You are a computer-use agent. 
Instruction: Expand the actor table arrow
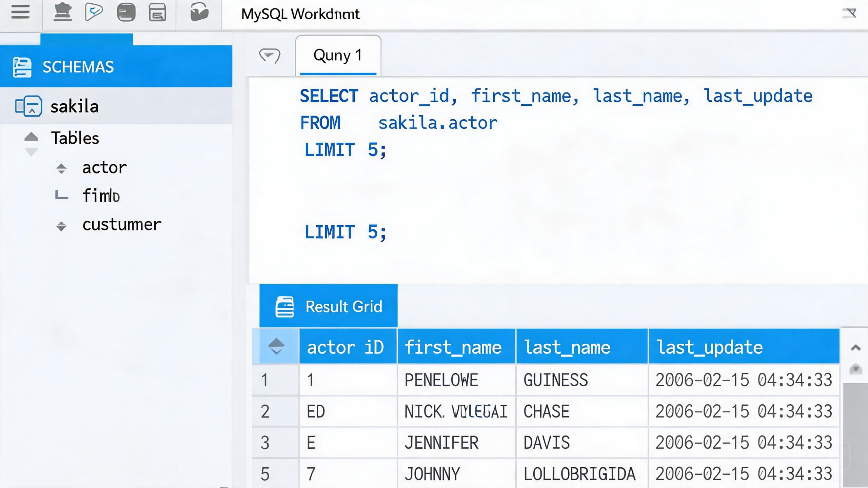[61, 168]
